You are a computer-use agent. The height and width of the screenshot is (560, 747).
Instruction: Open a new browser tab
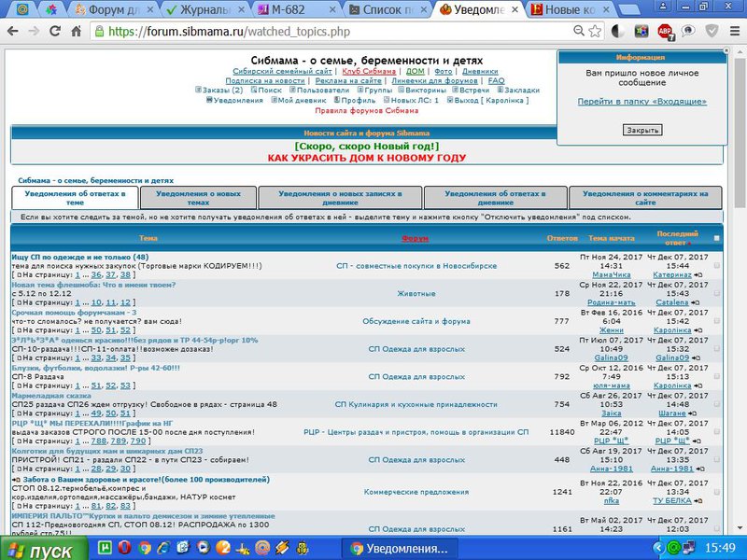(x=629, y=10)
